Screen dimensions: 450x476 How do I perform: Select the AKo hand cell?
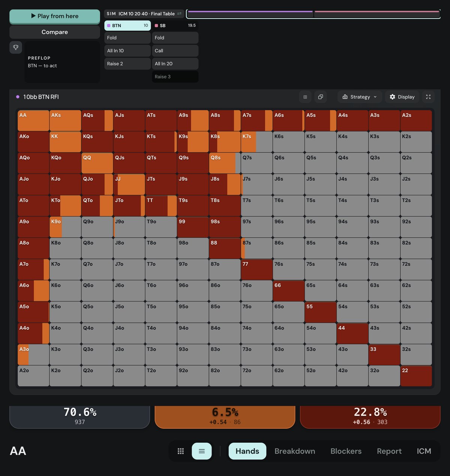(33, 142)
